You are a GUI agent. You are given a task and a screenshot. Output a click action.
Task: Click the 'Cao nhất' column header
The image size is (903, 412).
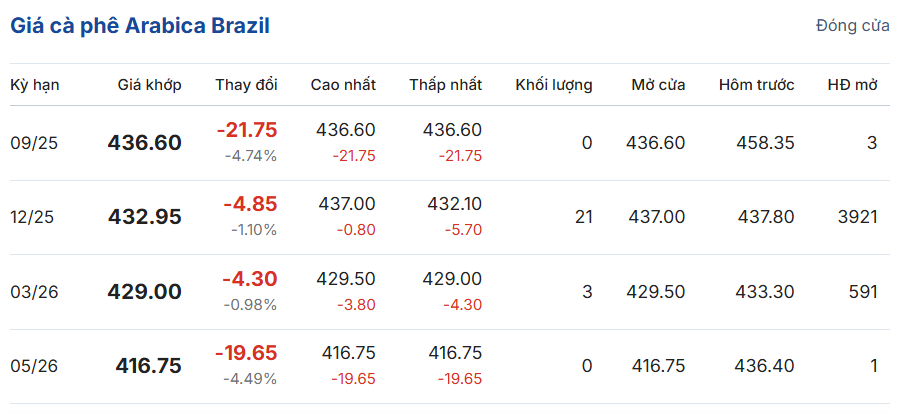tap(343, 85)
